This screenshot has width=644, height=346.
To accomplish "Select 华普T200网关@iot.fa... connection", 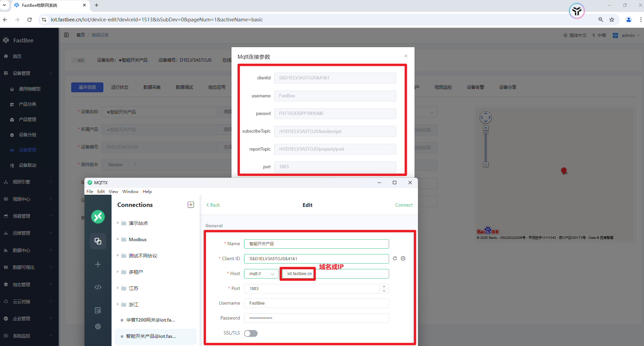I will coord(156,320).
